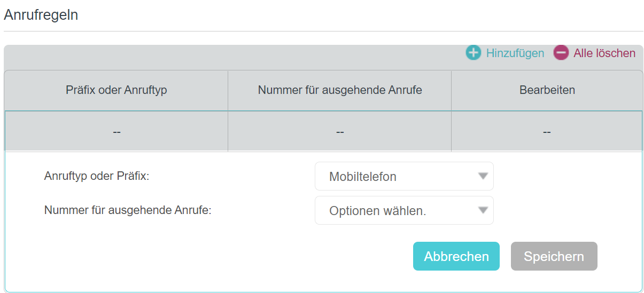The image size is (644, 293).
Task: Click the Bearbeiten column header
Action: point(547,90)
